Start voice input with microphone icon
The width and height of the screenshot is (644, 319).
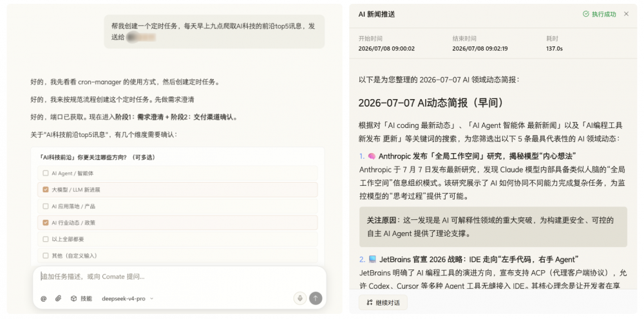pyautogui.click(x=300, y=298)
